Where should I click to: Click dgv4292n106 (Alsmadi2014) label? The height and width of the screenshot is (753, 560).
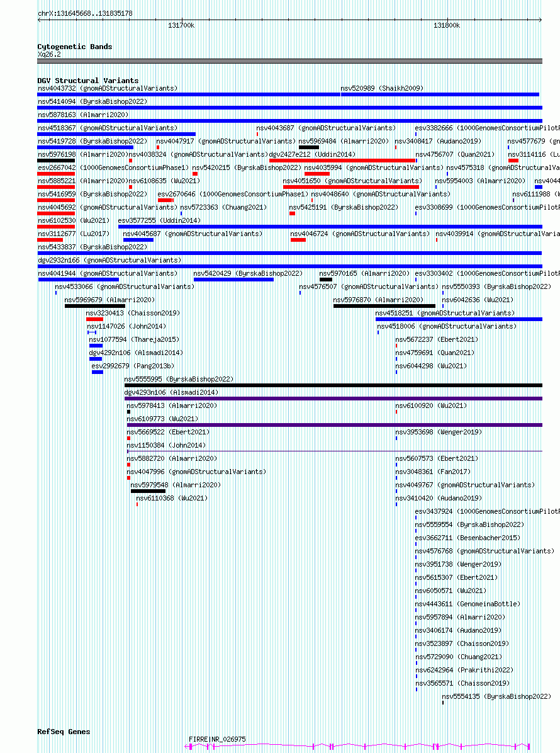pos(136,353)
